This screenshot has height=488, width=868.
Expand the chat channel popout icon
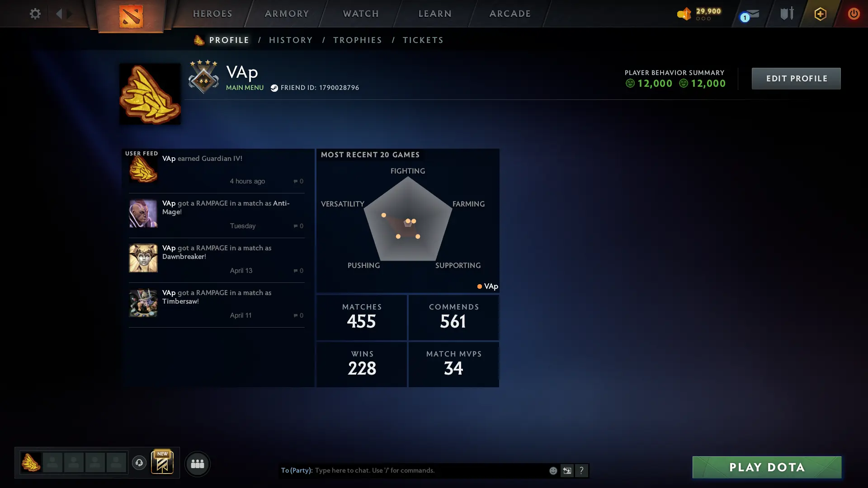[x=567, y=470]
